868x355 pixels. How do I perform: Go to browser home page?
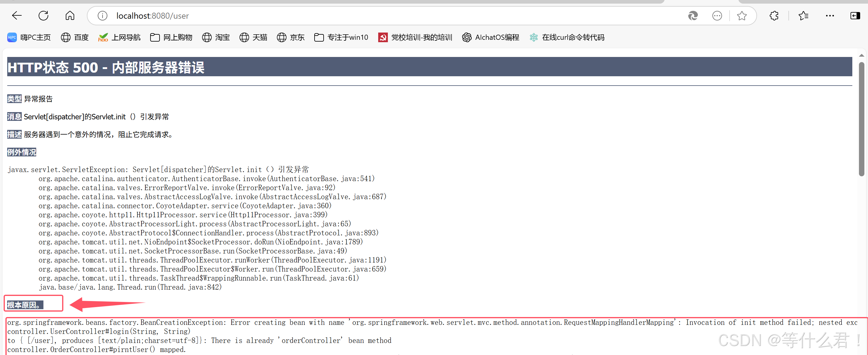pos(70,15)
